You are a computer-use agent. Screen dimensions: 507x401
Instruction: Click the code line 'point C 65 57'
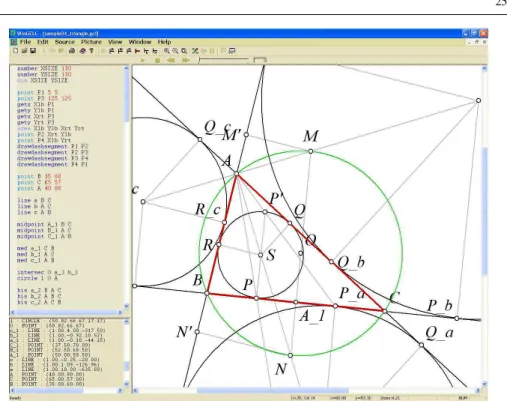click(39, 182)
